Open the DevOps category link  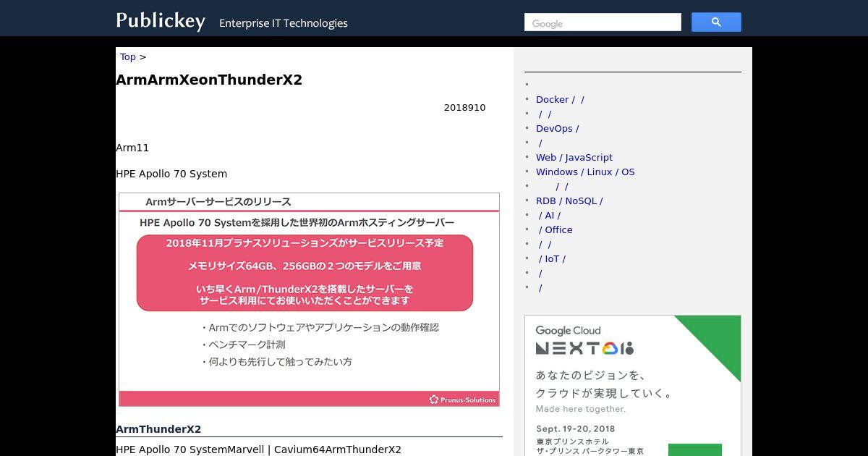click(x=557, y=128)
